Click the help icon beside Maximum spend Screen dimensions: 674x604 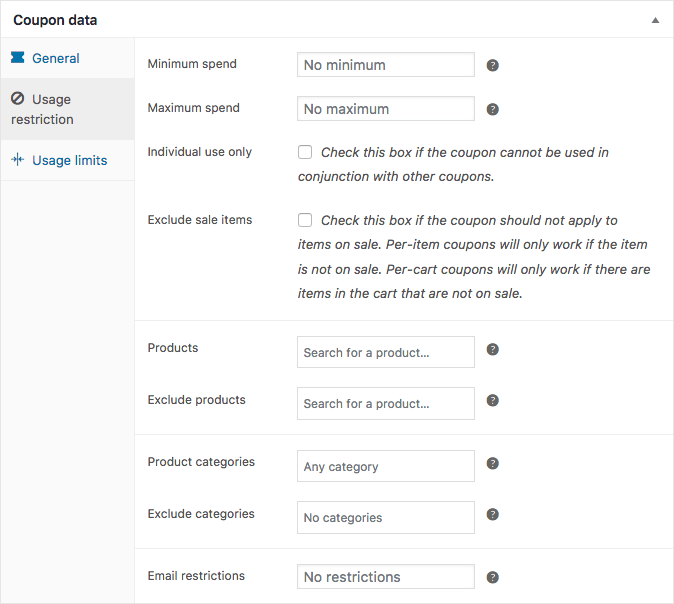tap(492, 110)
